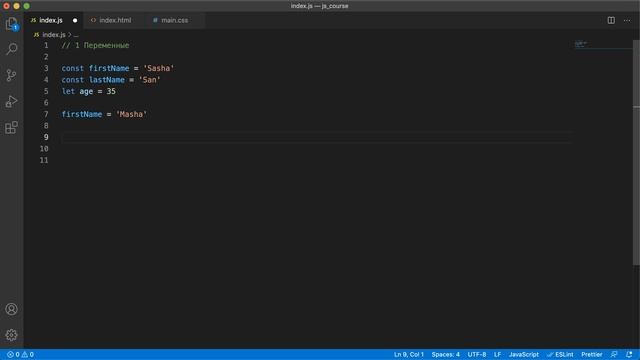This screenshot has height=360, width=640.
Task: Open the Run and Debug view
Action: tap(11, 101)
